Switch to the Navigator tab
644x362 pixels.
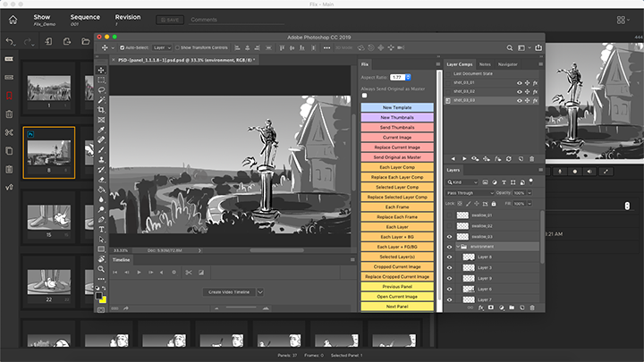tap(507, 64)
